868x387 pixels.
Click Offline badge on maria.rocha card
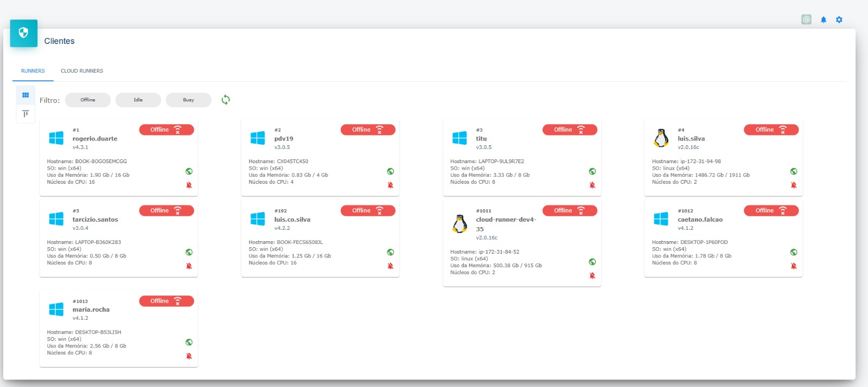[x=167, y=301]
